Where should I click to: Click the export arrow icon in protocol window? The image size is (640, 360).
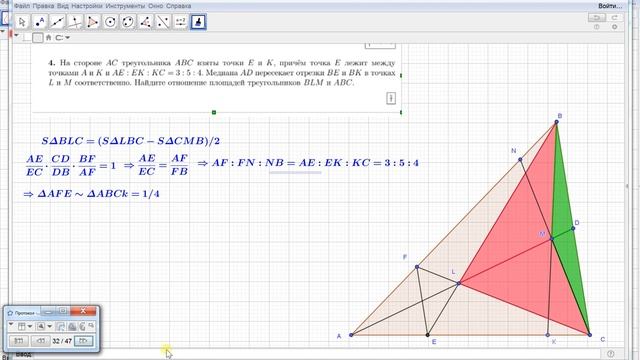60,326
